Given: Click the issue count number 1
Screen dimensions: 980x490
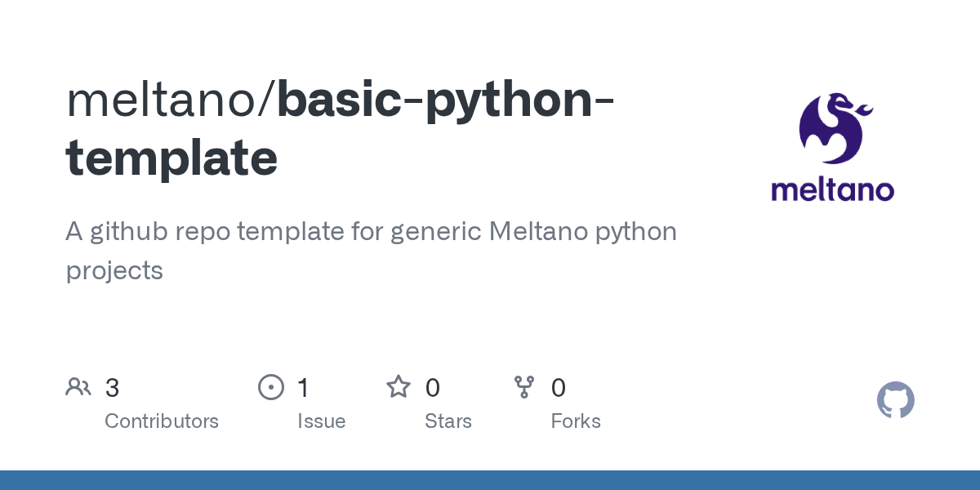Looking at the screenshot, I should pos(303,388).
